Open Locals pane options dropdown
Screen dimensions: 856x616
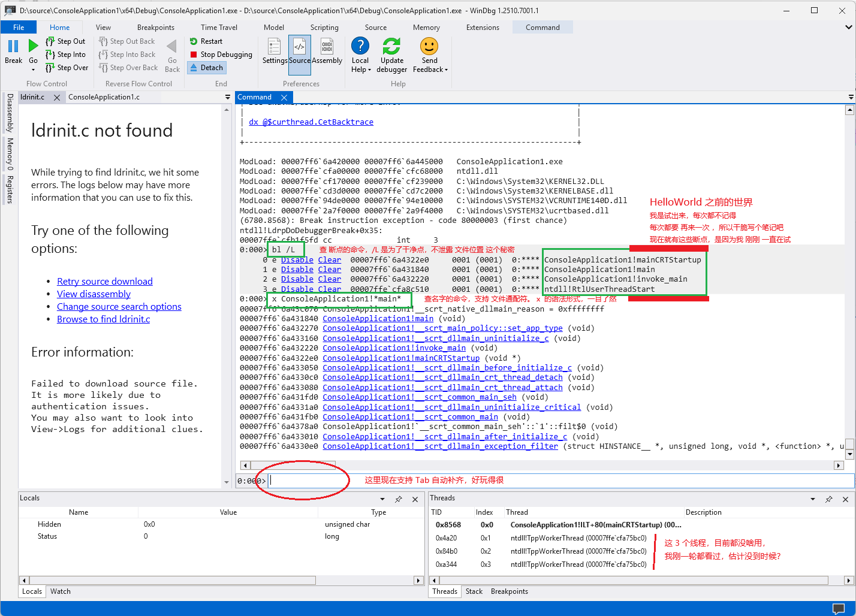click(382, 499)
